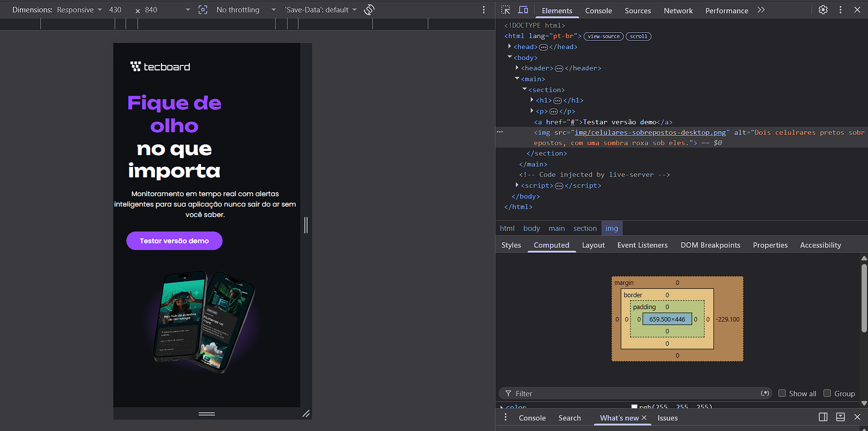This screenshot has width=868, height=431.
Task: Close the bottom drawer
Action: pos(857,417)
